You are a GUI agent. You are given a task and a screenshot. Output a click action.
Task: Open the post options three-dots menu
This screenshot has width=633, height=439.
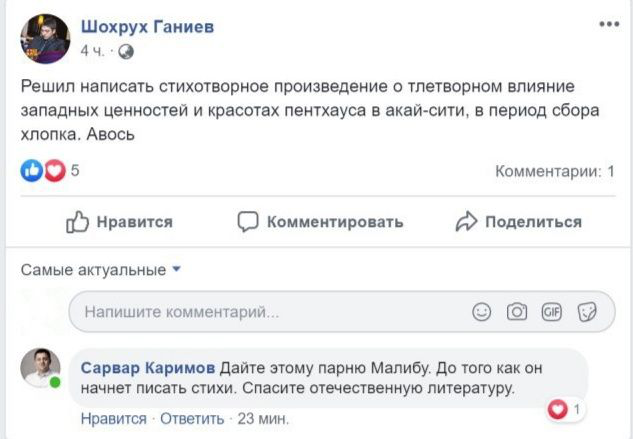pos(609,24)
